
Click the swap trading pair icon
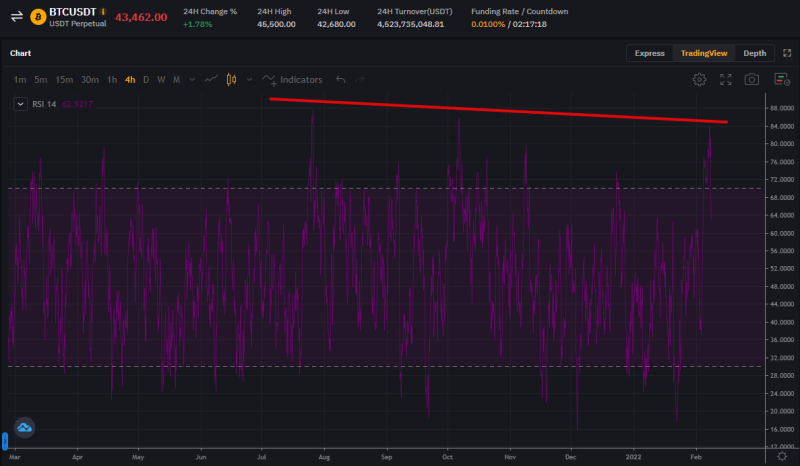click(x=17, y=16)
